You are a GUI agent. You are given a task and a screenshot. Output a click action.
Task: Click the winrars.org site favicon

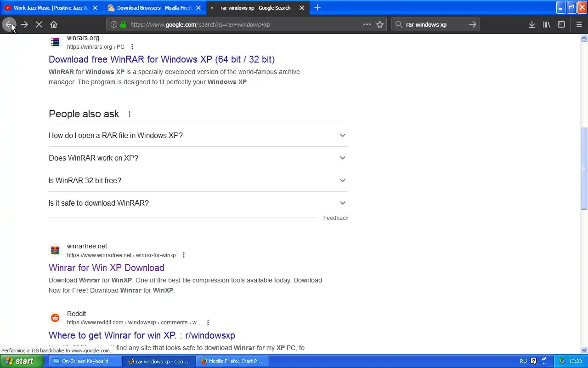click(55, 42)
